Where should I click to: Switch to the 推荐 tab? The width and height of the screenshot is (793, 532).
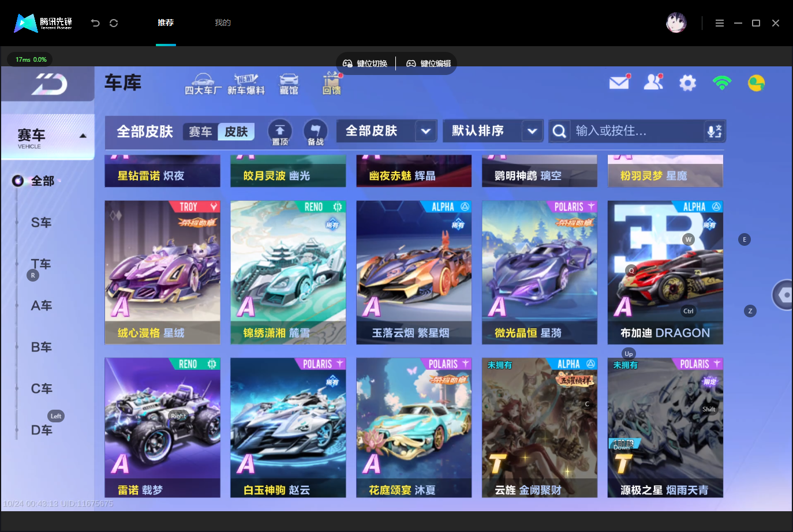click(166, 23)
